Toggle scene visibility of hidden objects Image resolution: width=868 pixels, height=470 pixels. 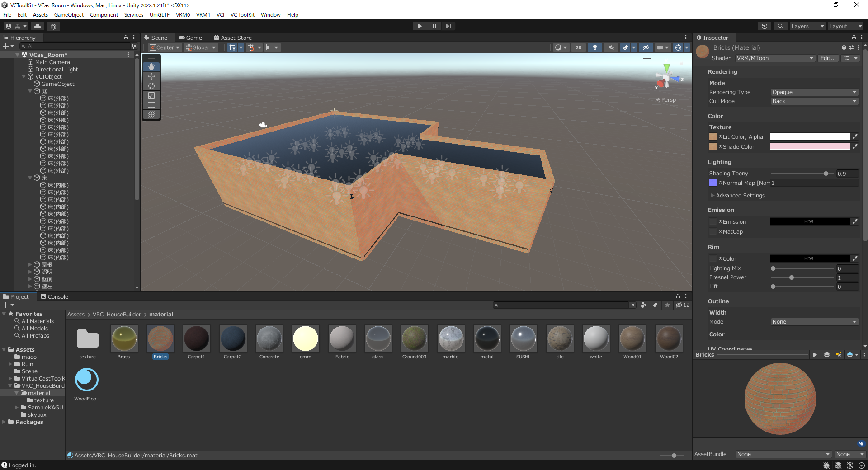coord(646,47)
